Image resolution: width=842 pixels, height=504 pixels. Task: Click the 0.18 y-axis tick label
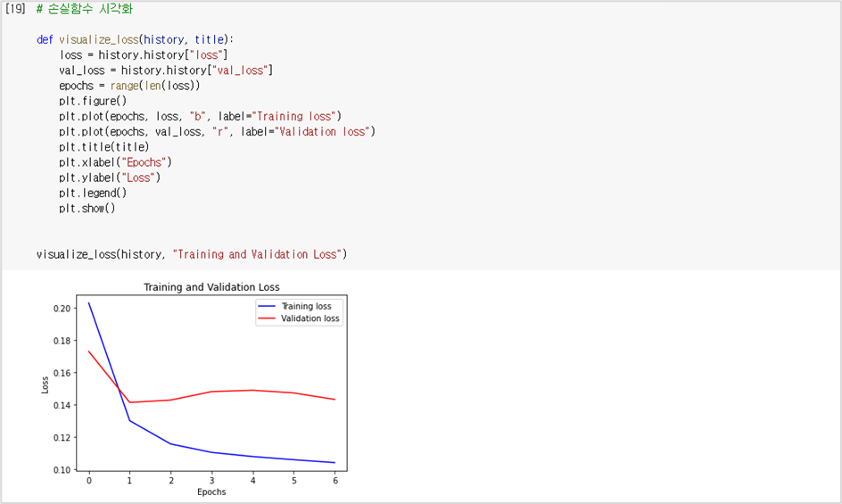[62, 341]
